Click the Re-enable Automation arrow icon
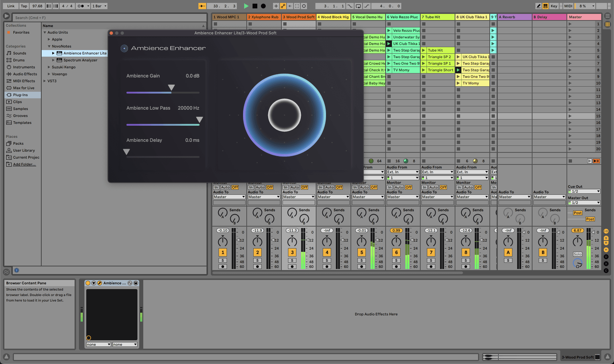The image size is (614, 364). (x=290, y=6)
